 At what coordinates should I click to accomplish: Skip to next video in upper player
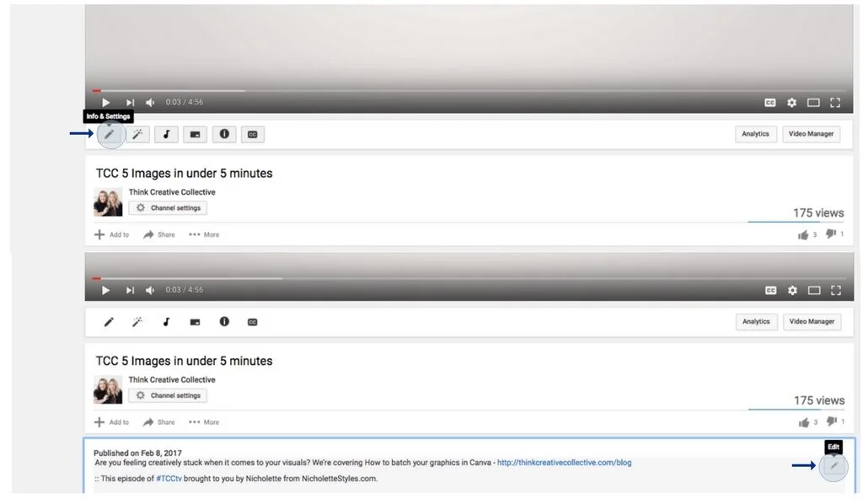130,102
